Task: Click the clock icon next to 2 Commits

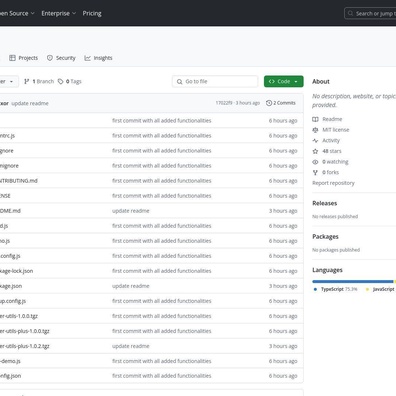Action: click(x=269, y=103)
